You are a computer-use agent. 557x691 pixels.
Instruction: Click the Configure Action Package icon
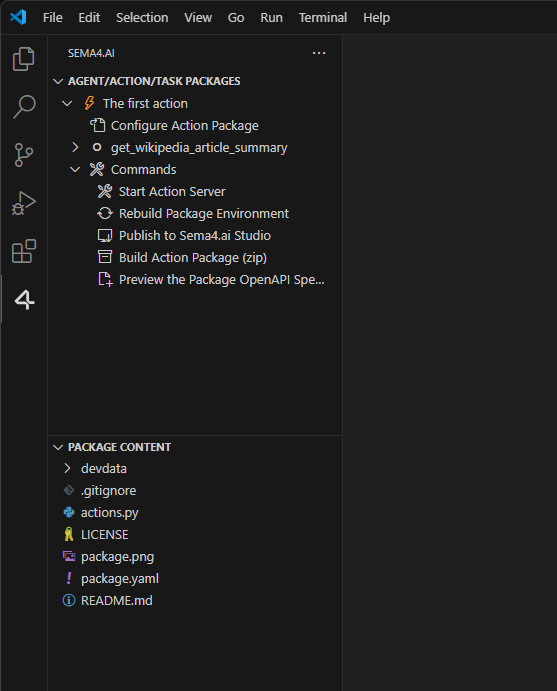98,125
